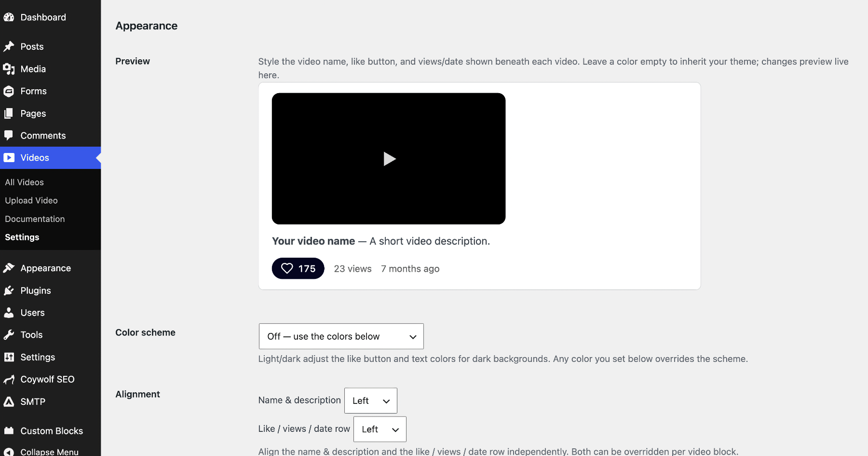Click the Dashboard gauge icon

pyautogui.click(x=9, y=17)
